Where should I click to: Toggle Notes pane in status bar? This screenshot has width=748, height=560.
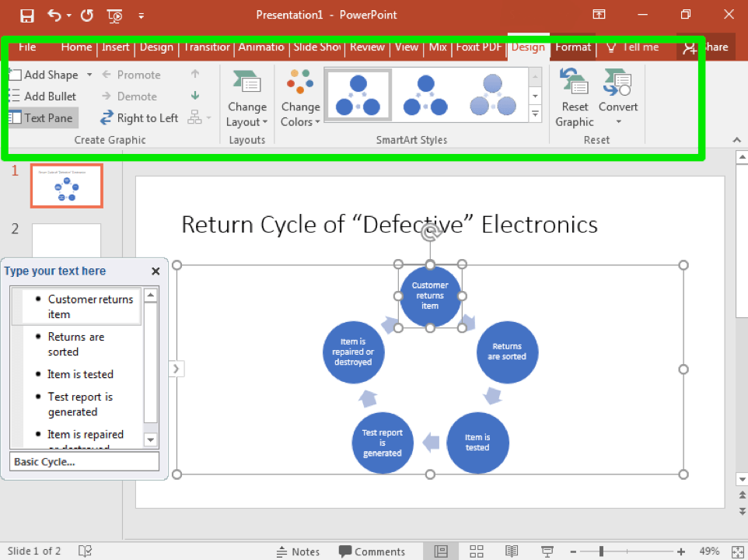(299, 551)
